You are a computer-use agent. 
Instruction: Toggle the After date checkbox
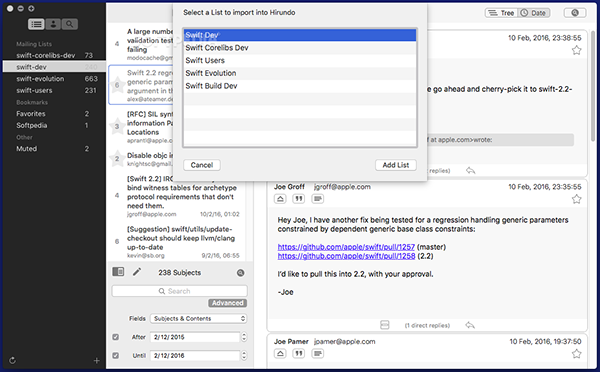point(116,337)
